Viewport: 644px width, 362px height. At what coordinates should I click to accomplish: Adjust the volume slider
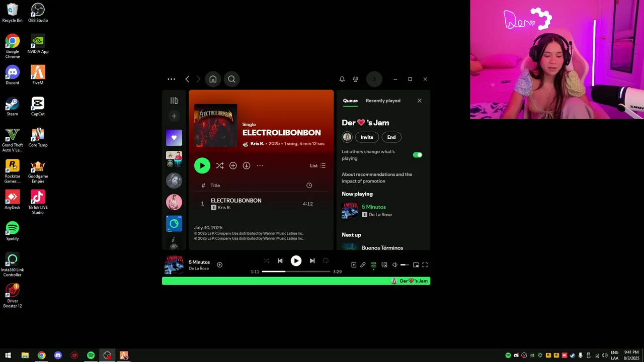click(405, 265)
